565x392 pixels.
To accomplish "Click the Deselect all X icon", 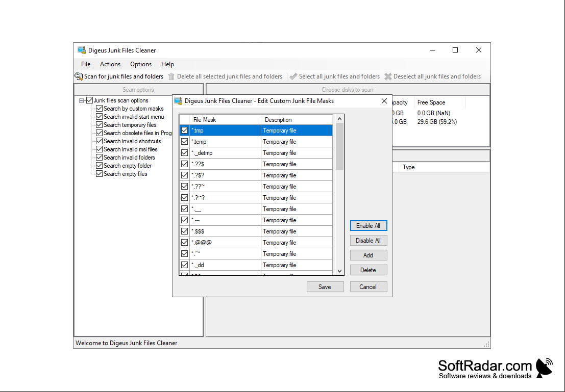I will pos(388,76).
